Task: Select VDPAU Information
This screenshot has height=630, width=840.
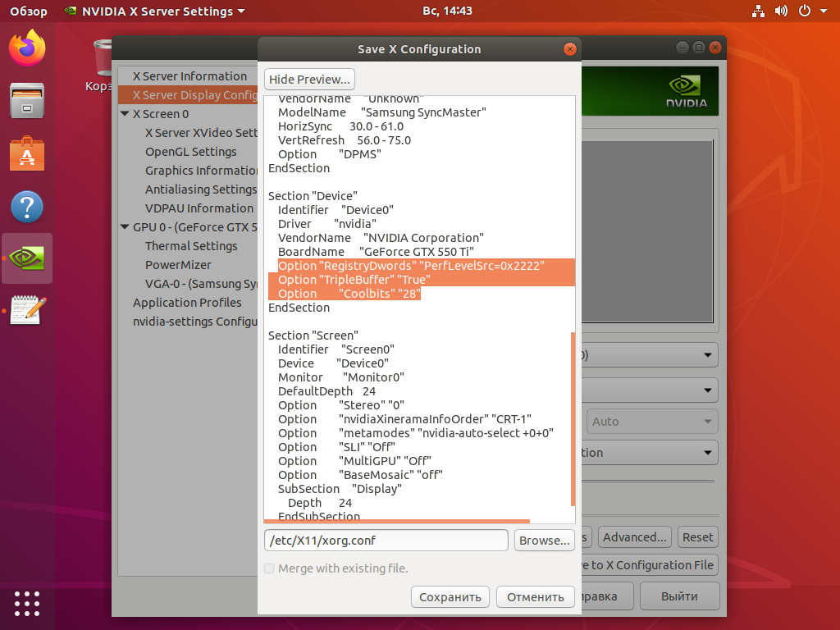Action: tap(199, 208)
